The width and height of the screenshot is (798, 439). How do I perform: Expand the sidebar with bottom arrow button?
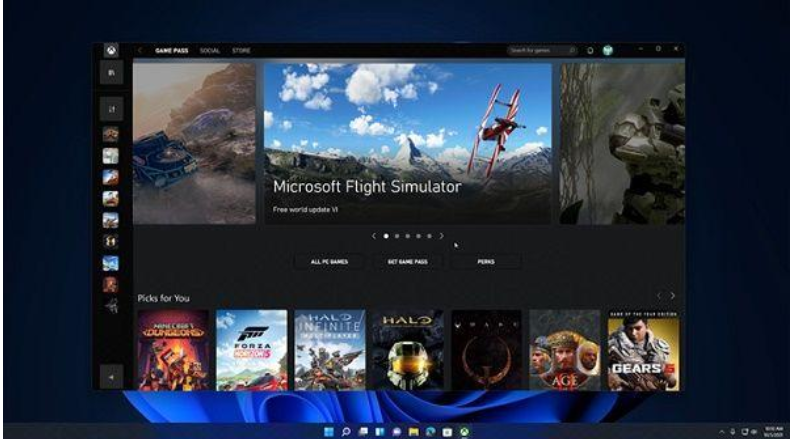[x=110, y=377]
